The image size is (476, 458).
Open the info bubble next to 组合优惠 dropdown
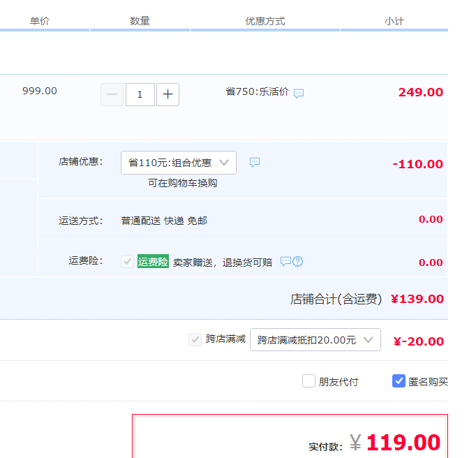click(x=255, y=162)
